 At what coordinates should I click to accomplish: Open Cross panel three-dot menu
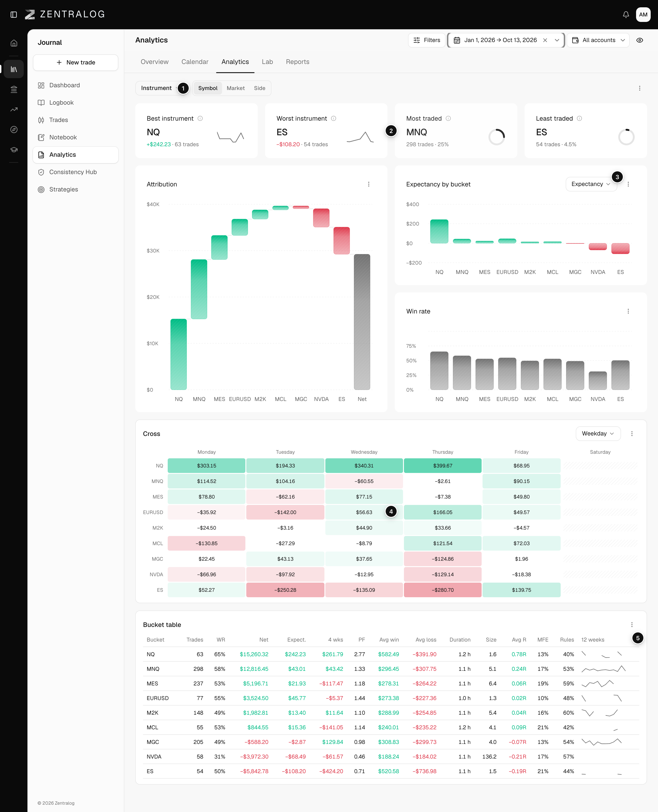point(631,434)
